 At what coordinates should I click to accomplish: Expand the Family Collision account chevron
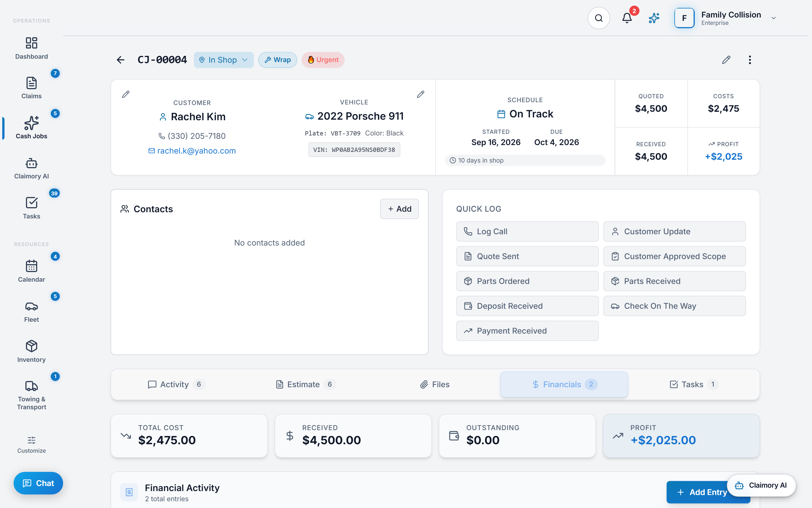tap(774, 18)
